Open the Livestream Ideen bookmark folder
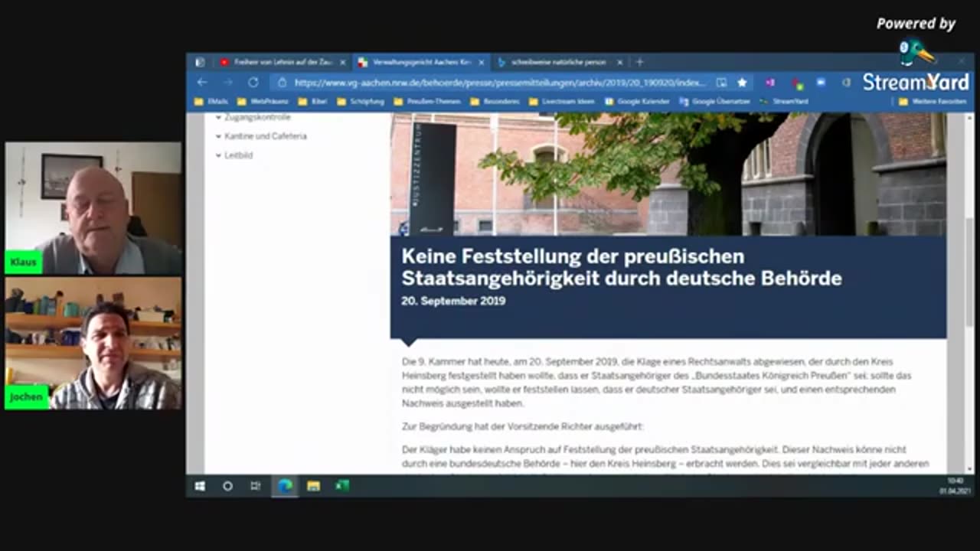The image size is (980, 551). (560, 101)
